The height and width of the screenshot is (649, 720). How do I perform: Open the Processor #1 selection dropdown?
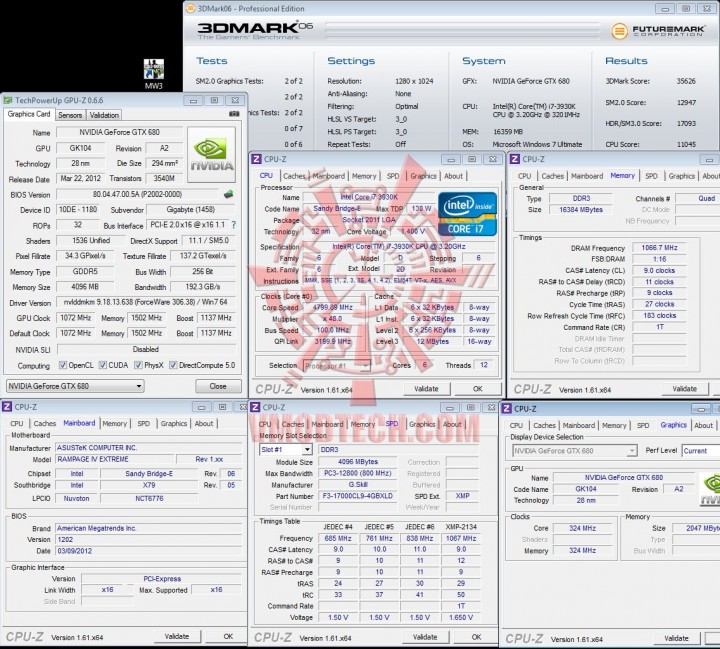(x=337, y=366)
